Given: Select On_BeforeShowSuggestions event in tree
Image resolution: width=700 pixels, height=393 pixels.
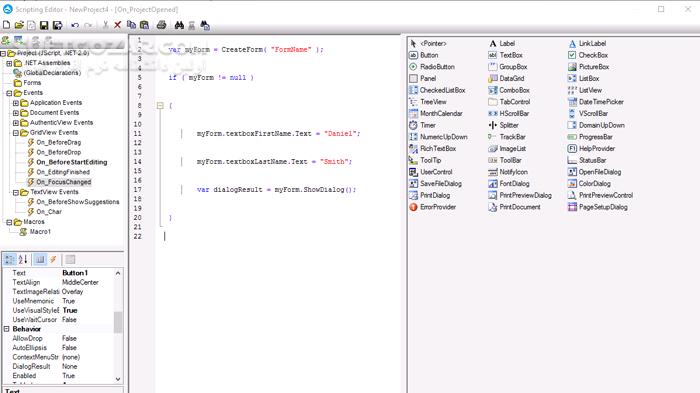Looking at the screenshot, I should [x=78, y=202].
